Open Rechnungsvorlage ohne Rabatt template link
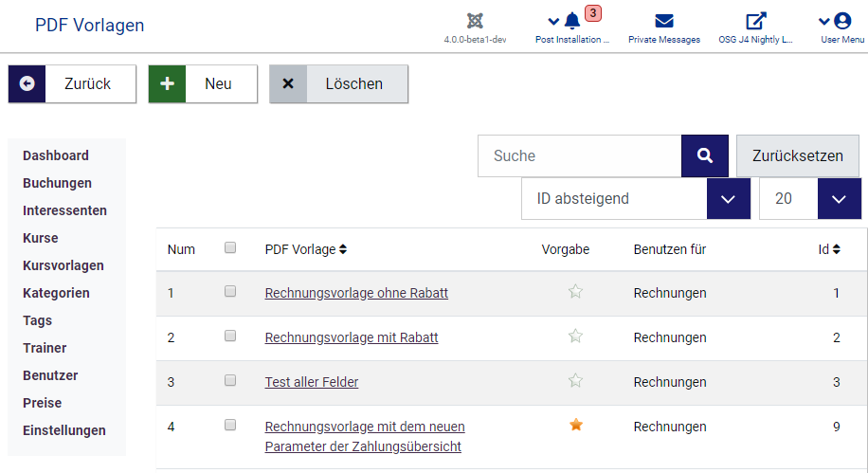The width and height of the screenshot is (868, 473). 356,293
